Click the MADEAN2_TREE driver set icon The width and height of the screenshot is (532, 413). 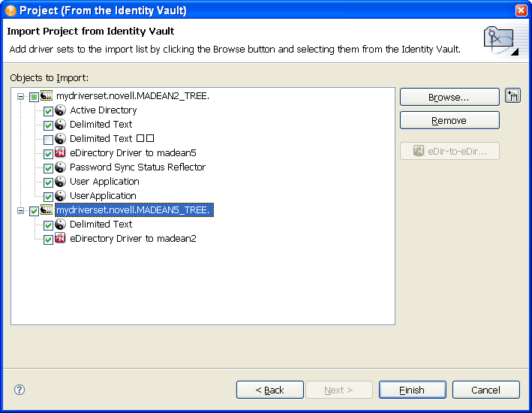[47, 96]
